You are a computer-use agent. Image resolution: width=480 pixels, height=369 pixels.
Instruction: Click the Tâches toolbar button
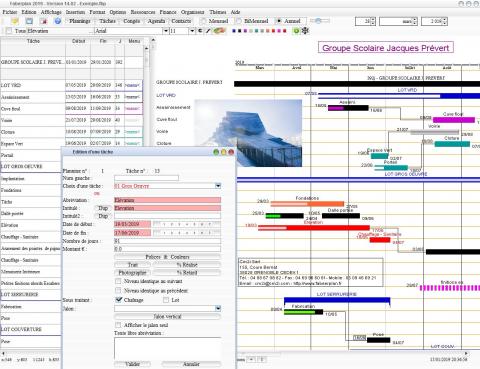coord(107,21)
